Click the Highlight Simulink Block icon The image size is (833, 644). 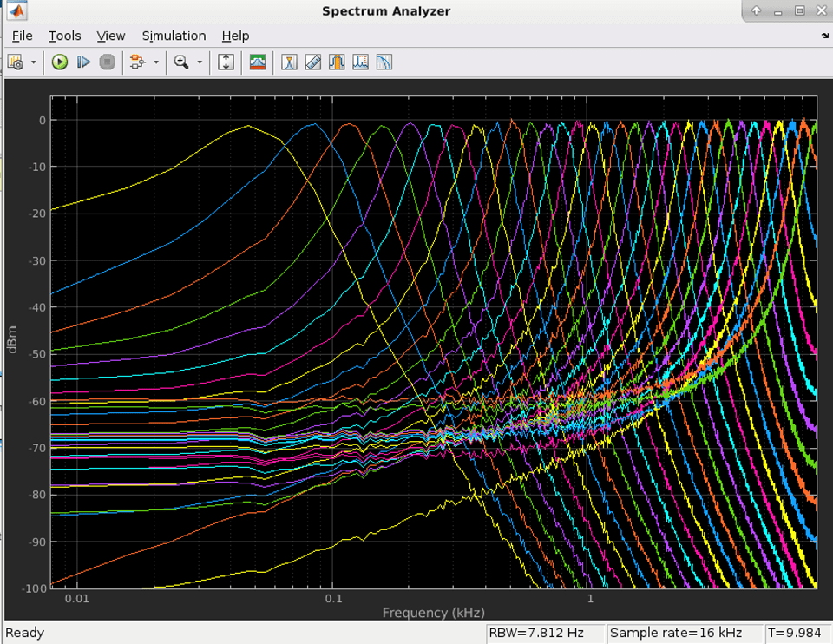[x=137, y=62]
